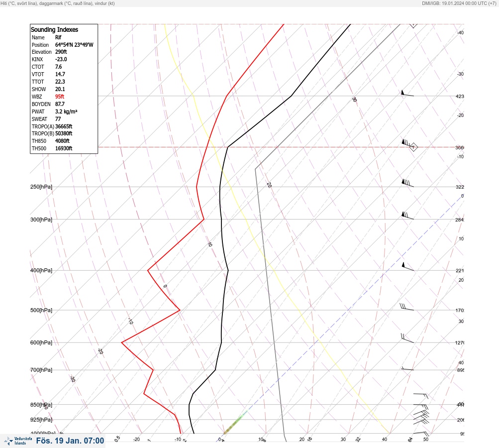
Task: Click the 600[hPa] pressure label
Action: click(41, 342)
